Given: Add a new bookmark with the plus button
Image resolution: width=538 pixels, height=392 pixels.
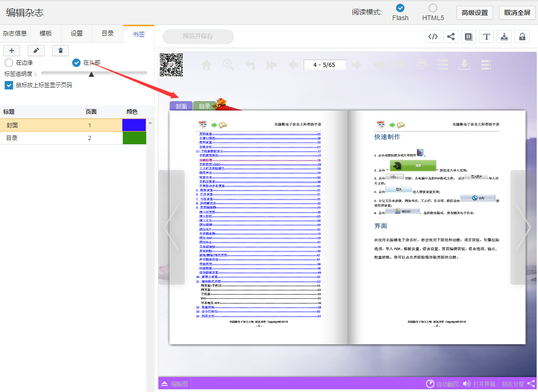Looking at the screenshot, I should (x=12, y=51).
